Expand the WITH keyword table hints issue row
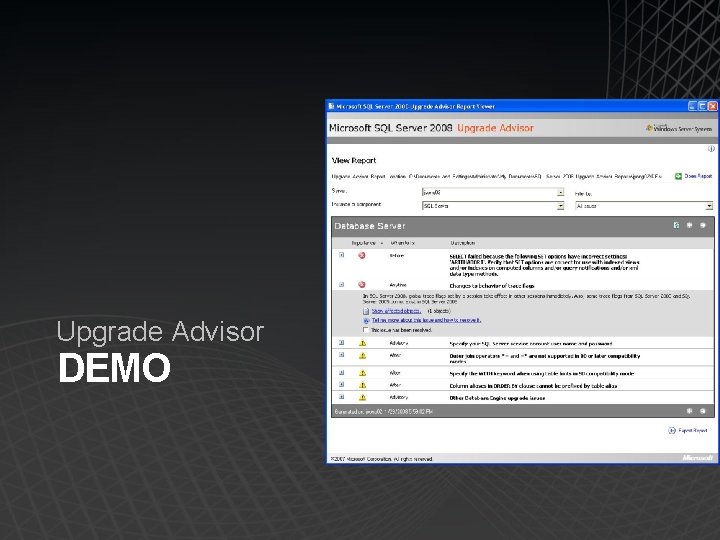The image size is (720, 540). click(342, 372)
